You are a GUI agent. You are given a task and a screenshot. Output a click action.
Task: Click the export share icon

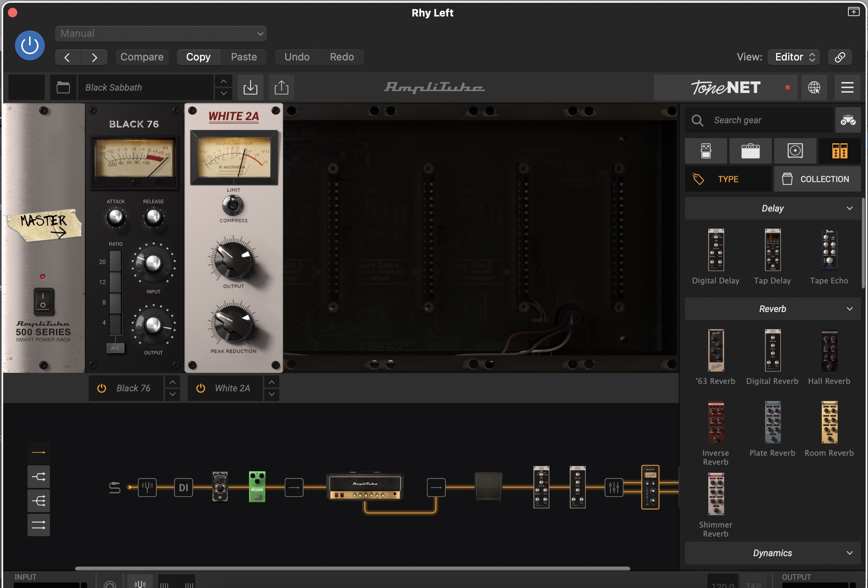point(281,87)
